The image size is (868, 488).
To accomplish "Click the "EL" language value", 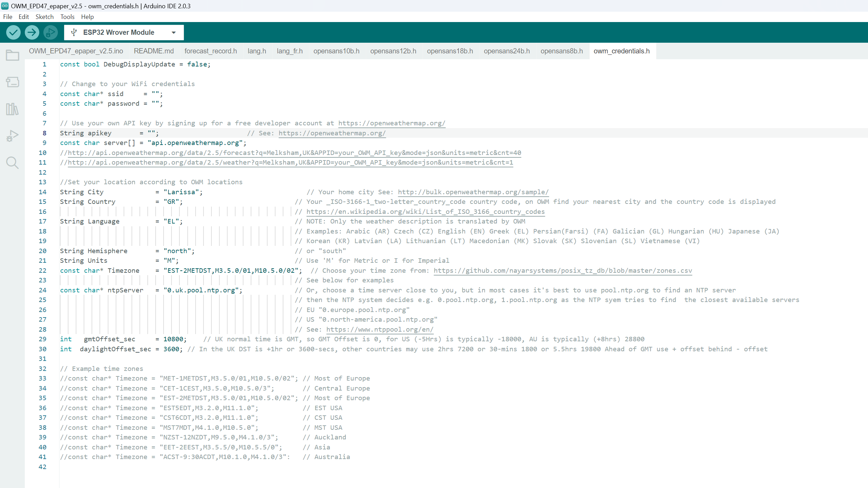I will coord(171,221).
